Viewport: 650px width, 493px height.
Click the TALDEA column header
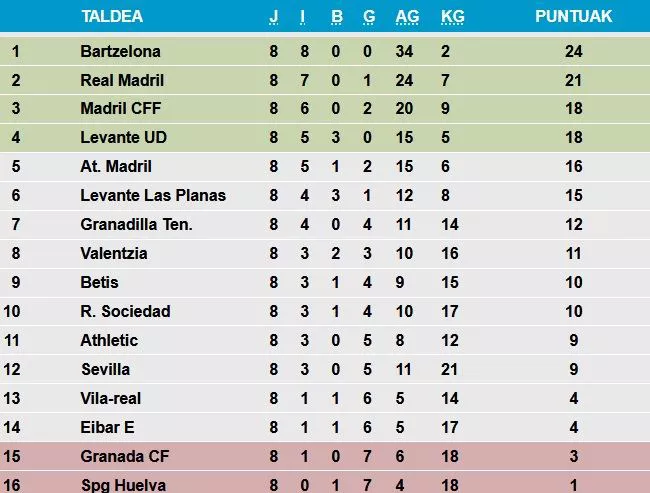pos(111,16)
